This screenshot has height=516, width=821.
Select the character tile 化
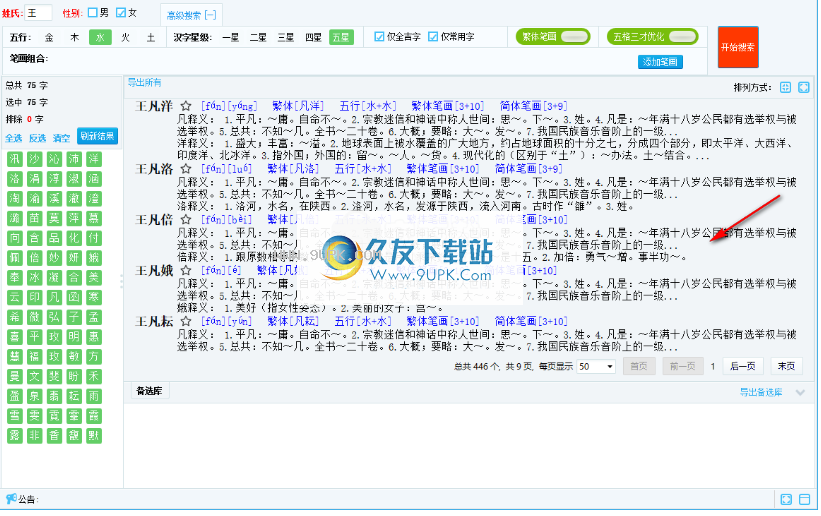pos(74,238)
